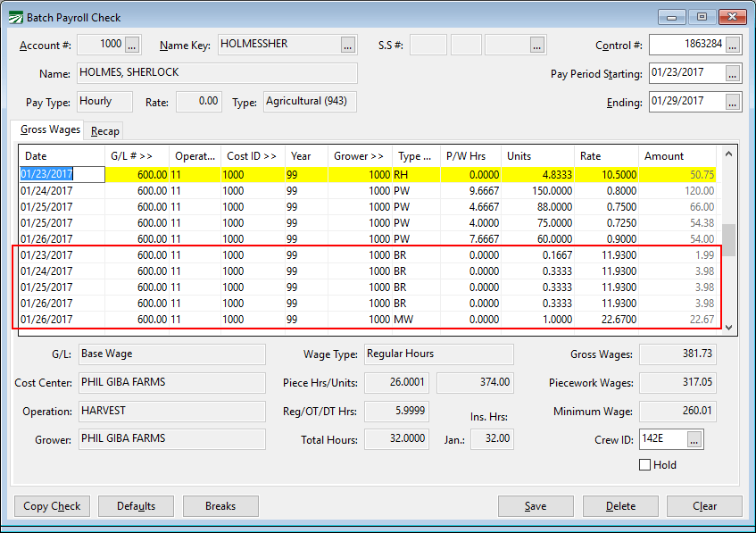Click the Year column header
Screen dimensions: 756x533
coord(307,156)
